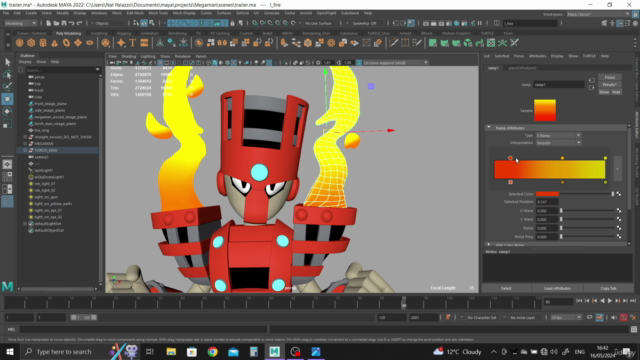Viewport: 640px width, 360px height.
Task: Create a polygon cube from shelf
Action: click(x=31, y=43)
